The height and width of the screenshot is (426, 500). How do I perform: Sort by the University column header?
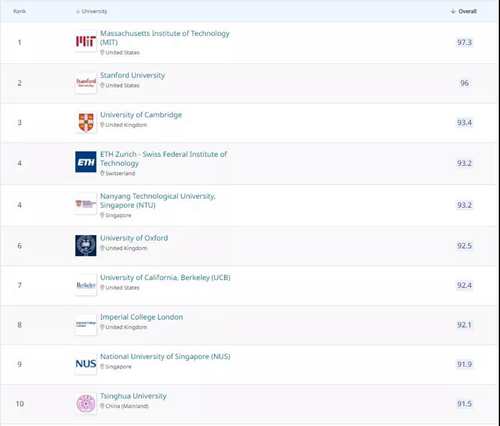tap(91, 11)
